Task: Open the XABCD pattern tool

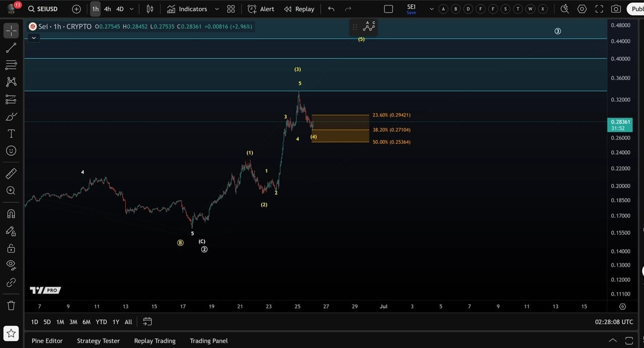Action: coord(11,81)
